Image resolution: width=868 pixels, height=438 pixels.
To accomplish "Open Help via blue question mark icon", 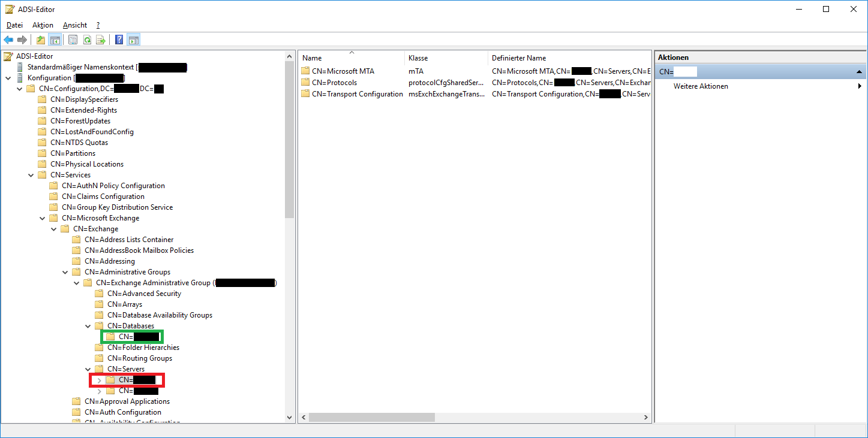I will click(x=119, y=40).
